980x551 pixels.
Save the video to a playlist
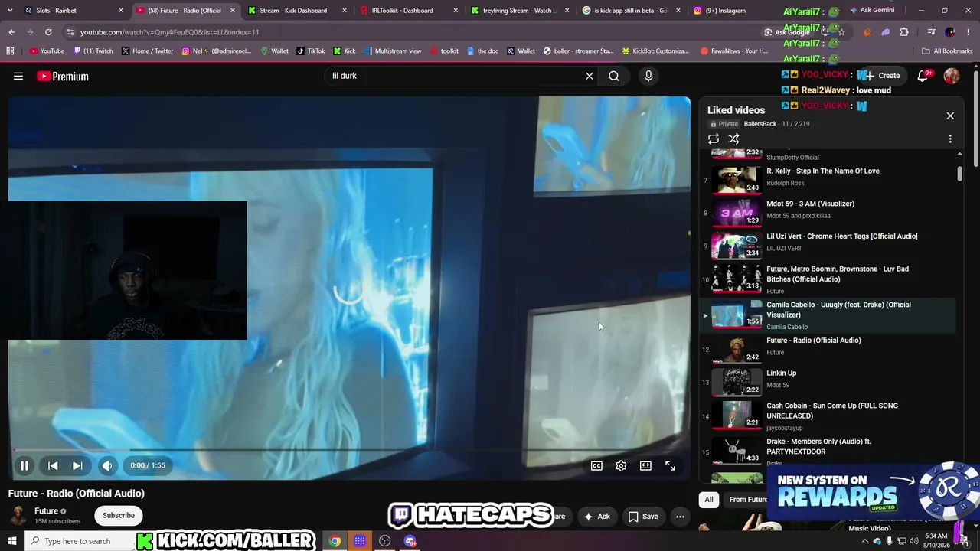click(643, 517)
